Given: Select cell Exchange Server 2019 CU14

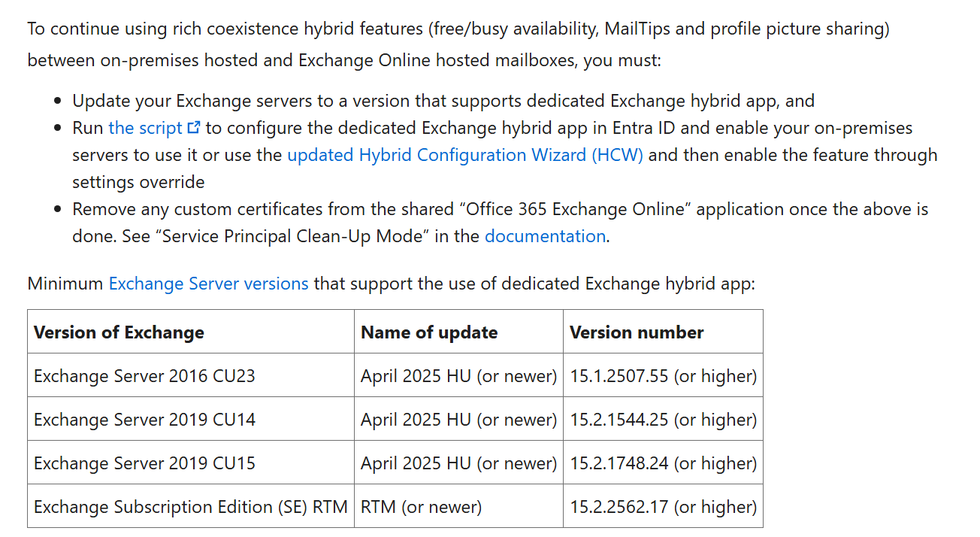Looking at the screenshot, I should (191, 419).
